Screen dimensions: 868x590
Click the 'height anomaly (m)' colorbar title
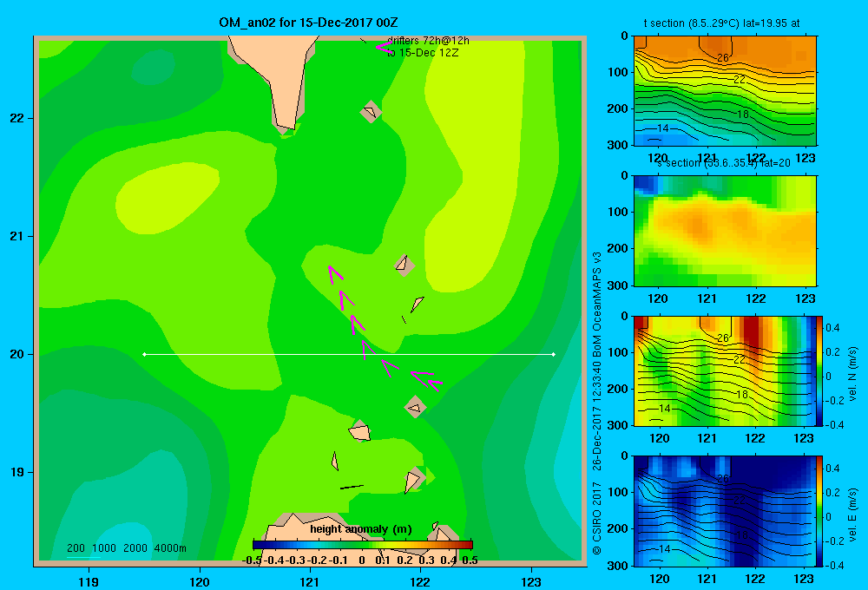pyautogui.click(x=361, y=529)
